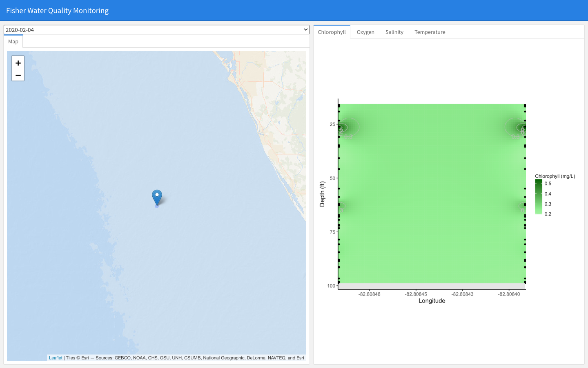Image resolution: width=588 pixels, height=368 pixels.
Task: Switch to the Salinity tab
Action: (x=394, y=32)
